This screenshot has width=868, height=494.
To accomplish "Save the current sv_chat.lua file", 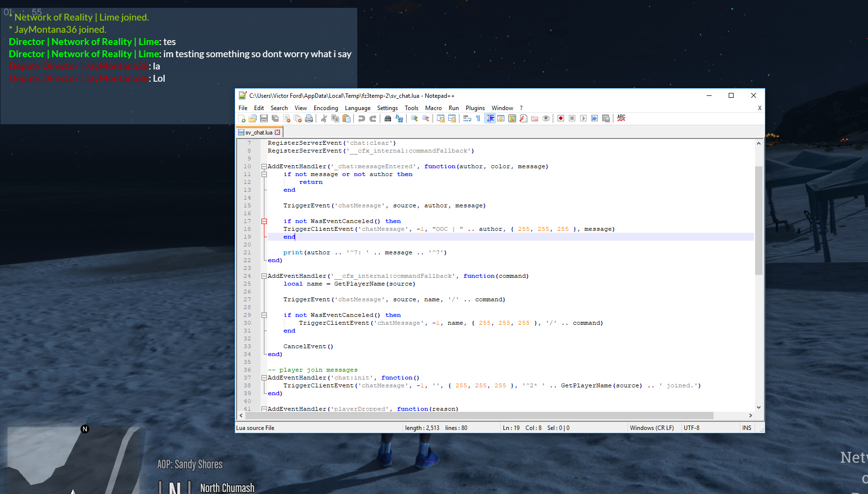I will point(263,118).
